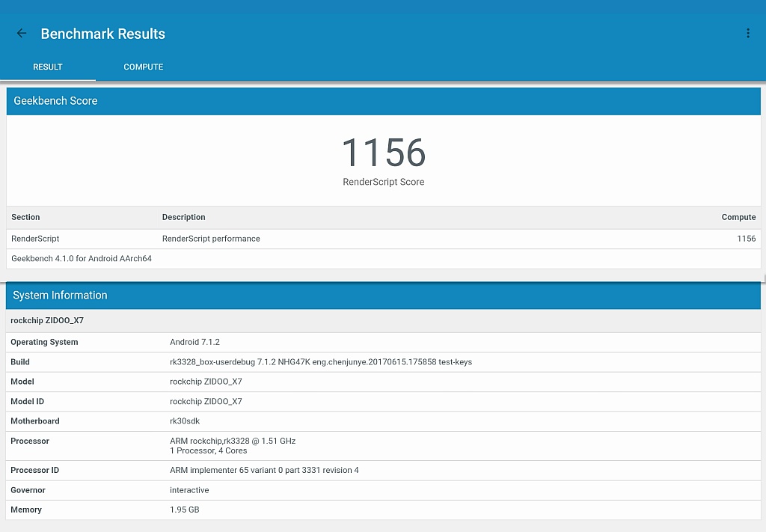Click the Motherboard row label
Viewport: 766px width, 532px height.
click(35, 421)
